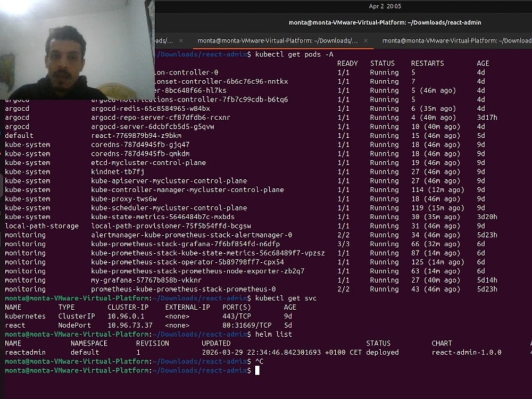Close the active middle terminal tab
The width and height of the screenshot is (532, 399).
[x=365, y=41]
